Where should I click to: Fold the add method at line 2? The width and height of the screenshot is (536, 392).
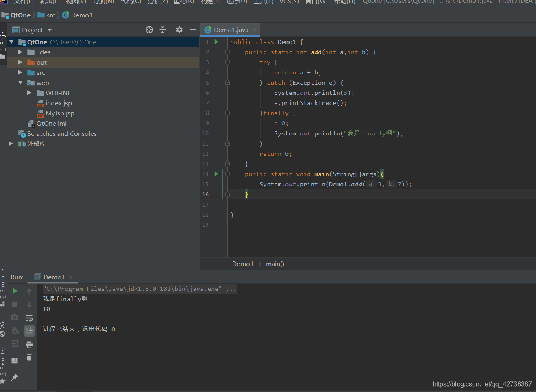(x=227, y=52)
